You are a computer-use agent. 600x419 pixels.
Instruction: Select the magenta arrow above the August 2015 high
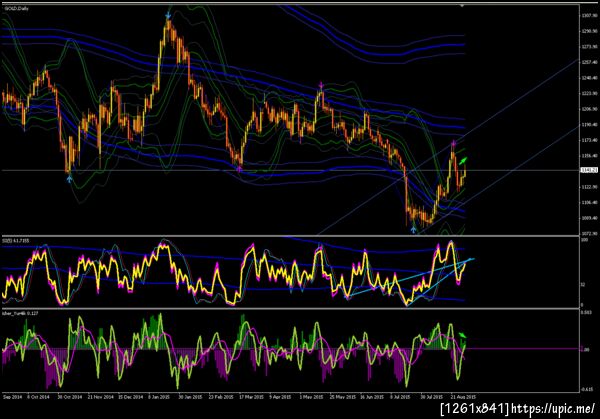453,143
